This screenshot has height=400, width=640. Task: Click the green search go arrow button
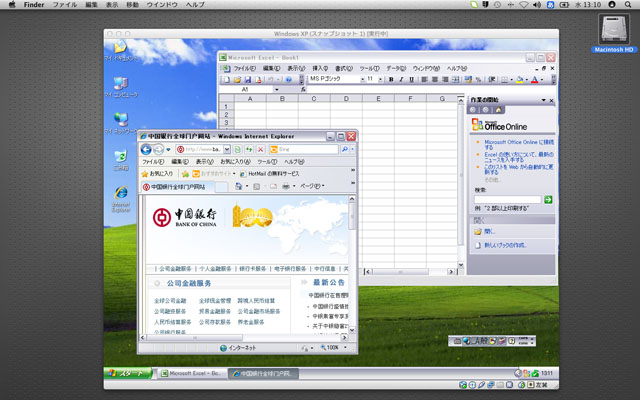548,199
